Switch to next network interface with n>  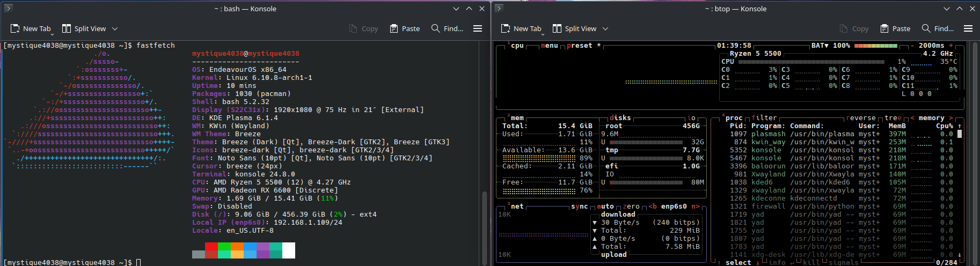pos(696,206)
